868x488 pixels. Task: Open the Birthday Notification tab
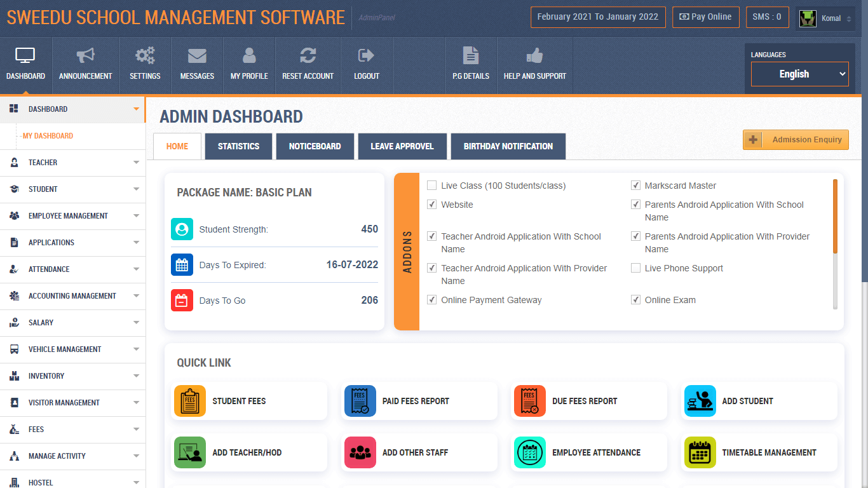coord(508,146)
